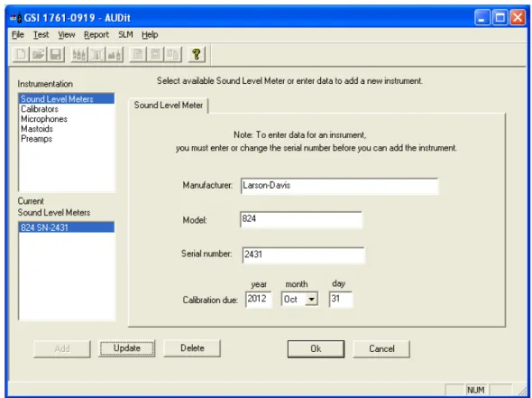Click the first report page toolbar icon
The height and width of the screenshot is (398, 532).
coord(138,54)
